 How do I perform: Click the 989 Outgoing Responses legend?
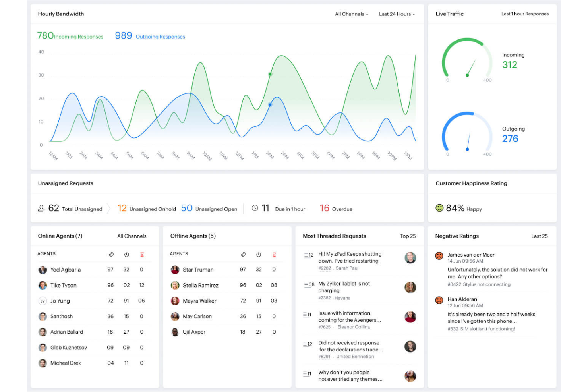pyautogui.click(x=150, y=36)
